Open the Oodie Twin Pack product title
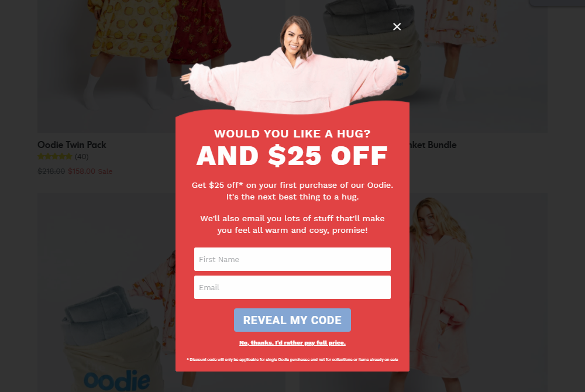This screenshot has width=585, height=392. tap(71, 145)
